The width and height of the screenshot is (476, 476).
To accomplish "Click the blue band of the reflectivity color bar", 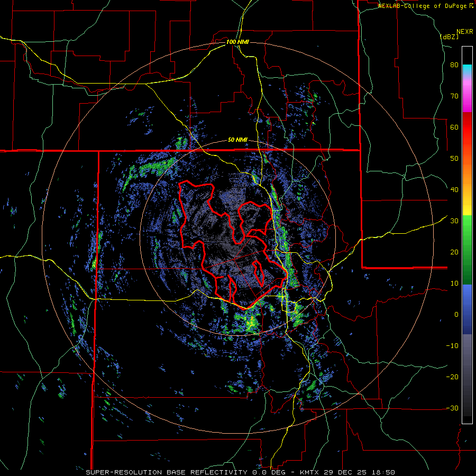I will coord(467,309).
